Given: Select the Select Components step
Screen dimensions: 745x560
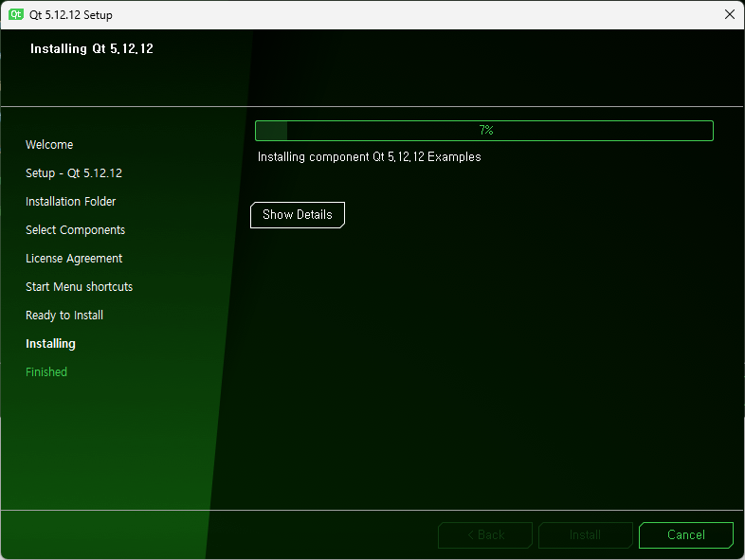Looking at the screenshot, I should click(x=75, y=230).
